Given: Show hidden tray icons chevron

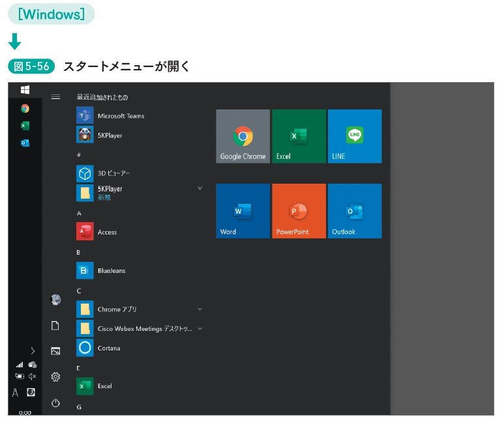Looking at the screenshot, I should [33, 351].
